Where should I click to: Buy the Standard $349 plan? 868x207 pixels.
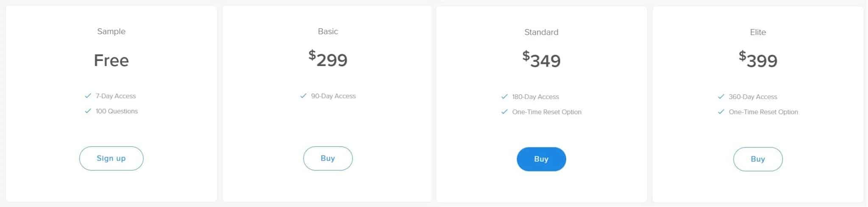pos(541,159)
